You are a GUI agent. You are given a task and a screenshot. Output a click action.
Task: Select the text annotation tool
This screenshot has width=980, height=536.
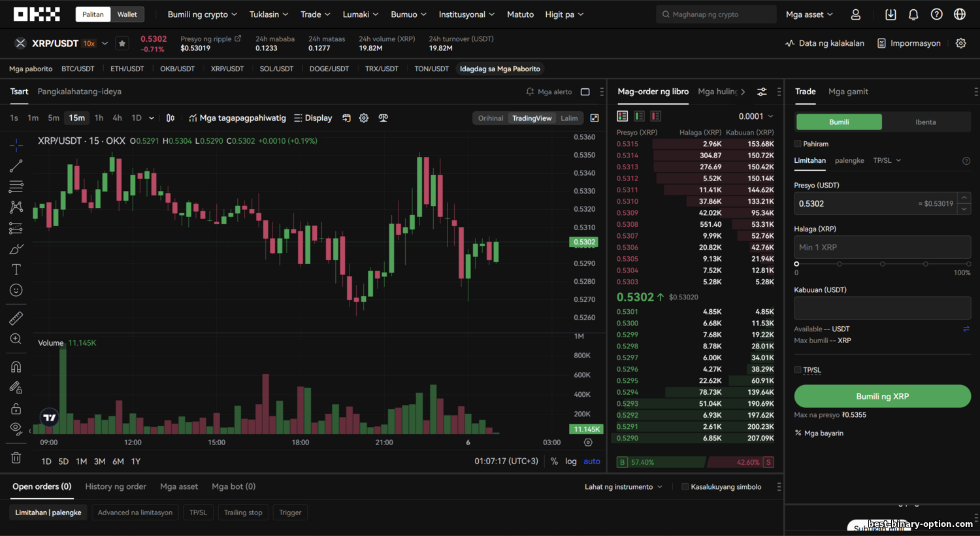[16, 269]
